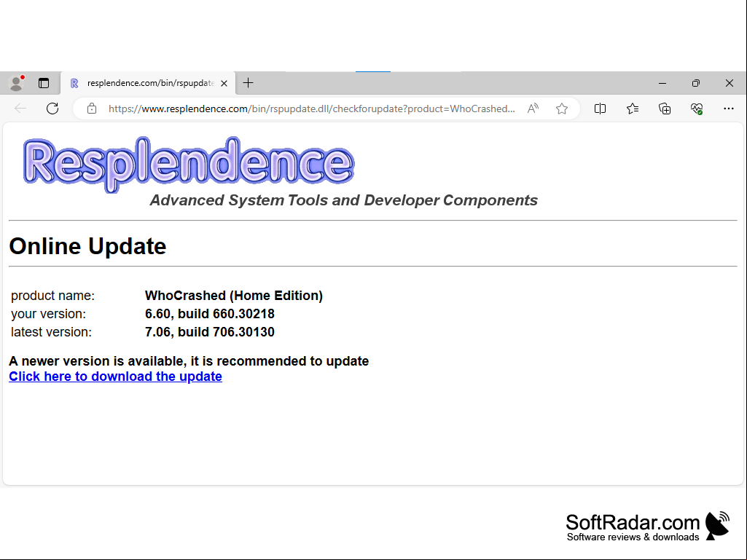The width and height of the screenshot is (747, 560).
Task: Open split screen view
Action: pos(601,109)
